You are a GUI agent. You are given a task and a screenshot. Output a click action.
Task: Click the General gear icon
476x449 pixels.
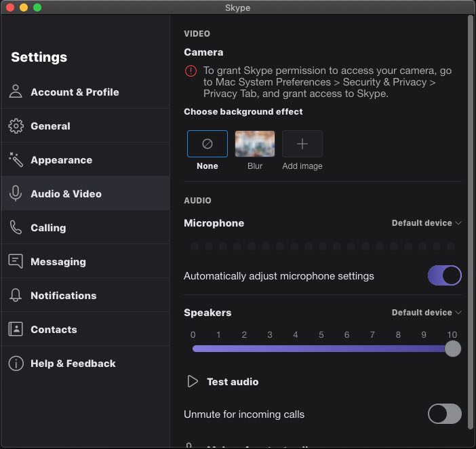click(16, 126)
